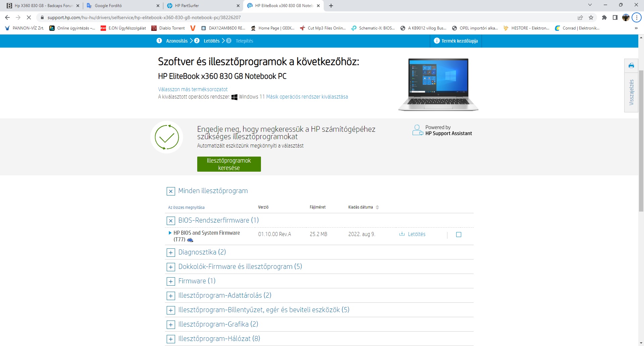Open the orange V bookmark icon
Viewport: 644px width, 346px height.
coord(193,28)
